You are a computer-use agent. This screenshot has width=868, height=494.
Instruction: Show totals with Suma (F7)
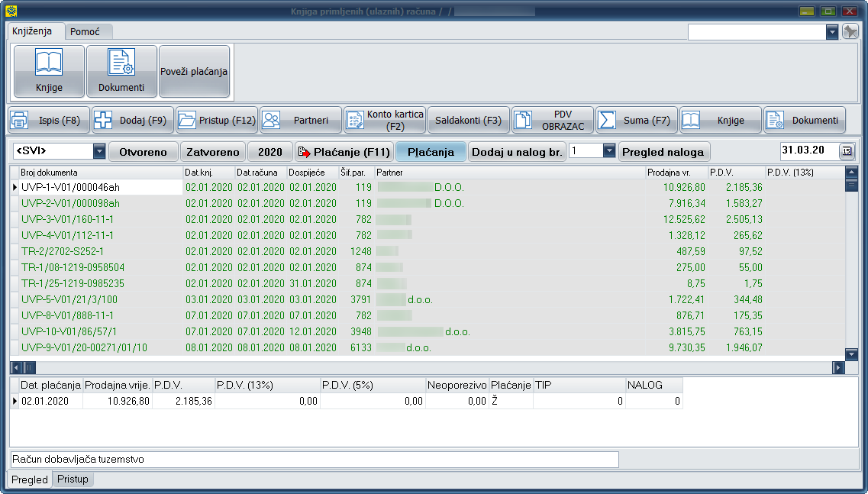pyautogui.click(x=637, y=120)
